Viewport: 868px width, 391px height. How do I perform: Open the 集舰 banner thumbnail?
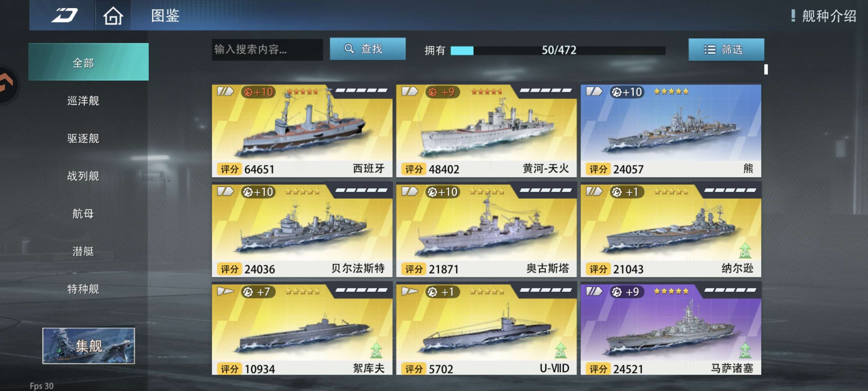pos(89,346)
